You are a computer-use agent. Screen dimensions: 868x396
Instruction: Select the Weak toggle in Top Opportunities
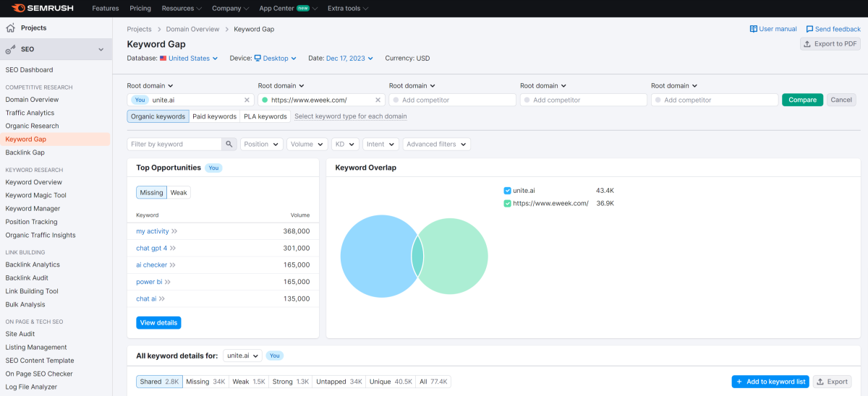coord(179,193)
